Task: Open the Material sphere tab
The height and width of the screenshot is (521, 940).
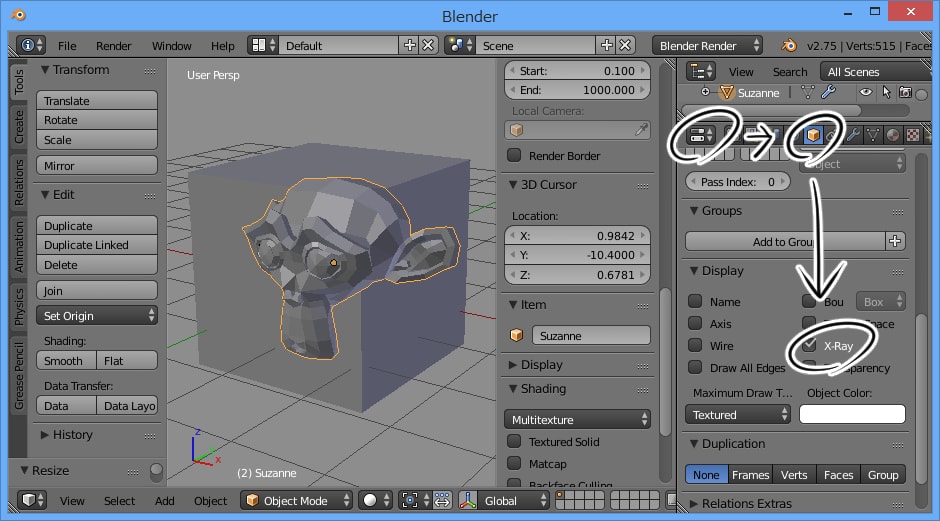Action: point(893,135)
